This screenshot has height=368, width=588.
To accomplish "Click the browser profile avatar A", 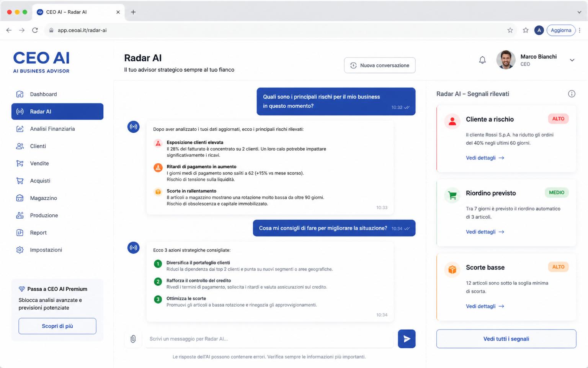I will click(x=539, y=30).
